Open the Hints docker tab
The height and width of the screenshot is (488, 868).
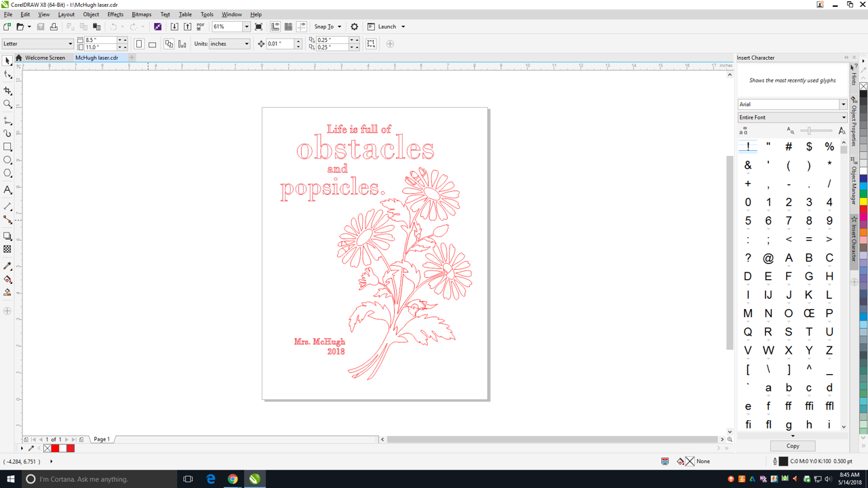pos(854,73)
